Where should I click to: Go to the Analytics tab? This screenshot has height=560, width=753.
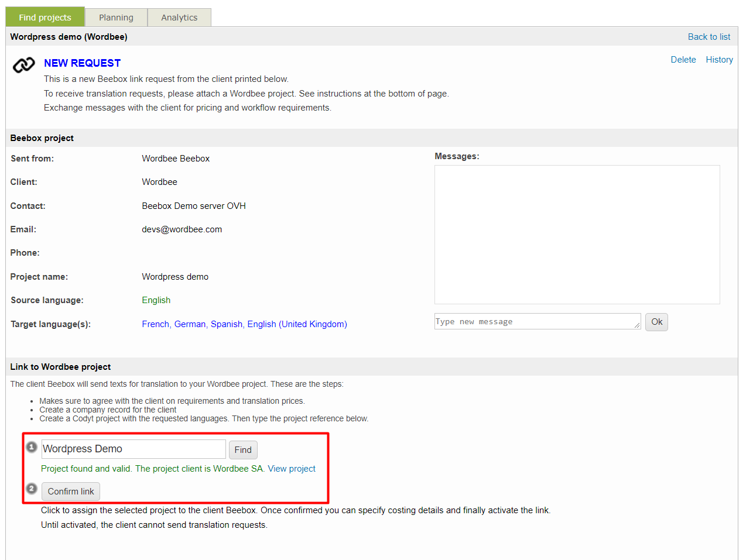(179, 18)
